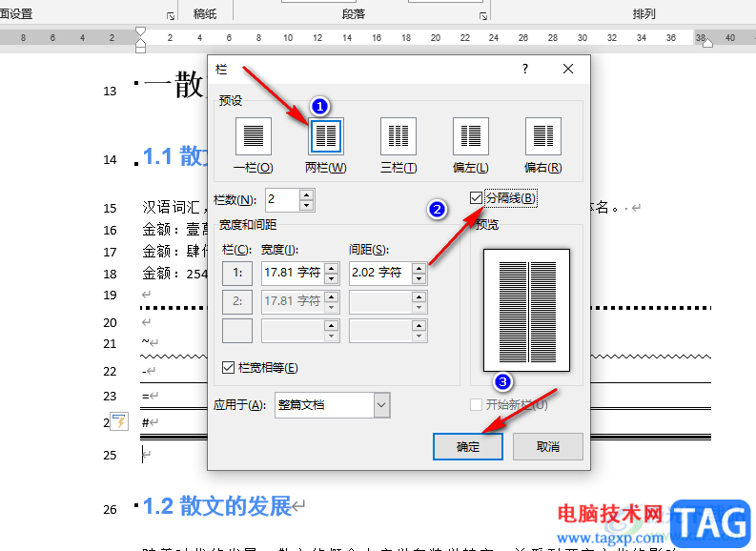
Task: Select the 偏左 left-biased preset icon
Action: (x=471, y=136)
